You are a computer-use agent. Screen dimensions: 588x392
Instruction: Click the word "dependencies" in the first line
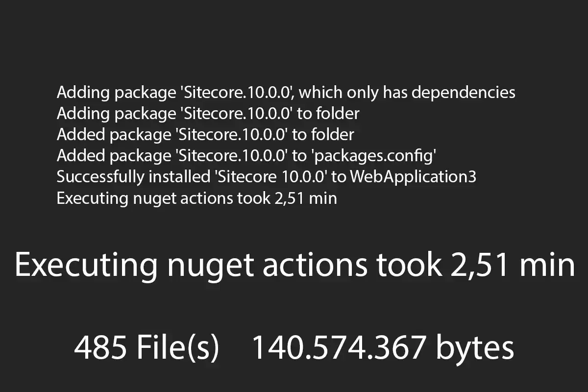463,92
